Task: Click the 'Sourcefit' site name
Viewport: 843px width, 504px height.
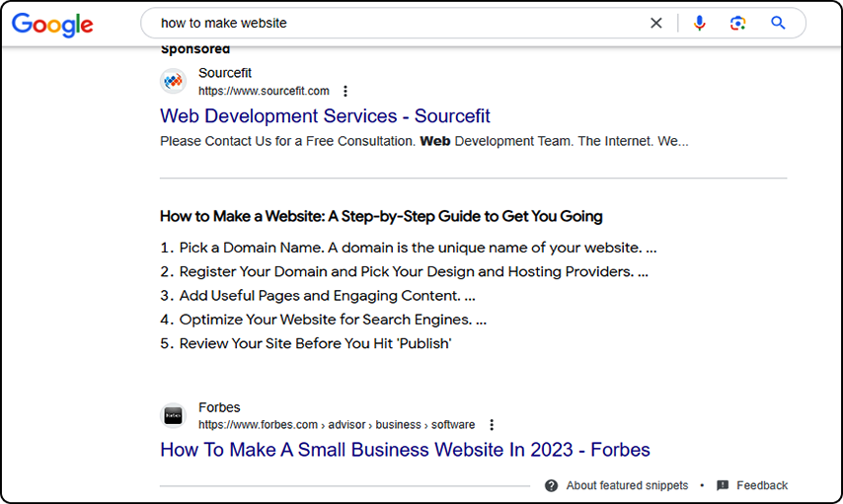Action: point(225,73)
